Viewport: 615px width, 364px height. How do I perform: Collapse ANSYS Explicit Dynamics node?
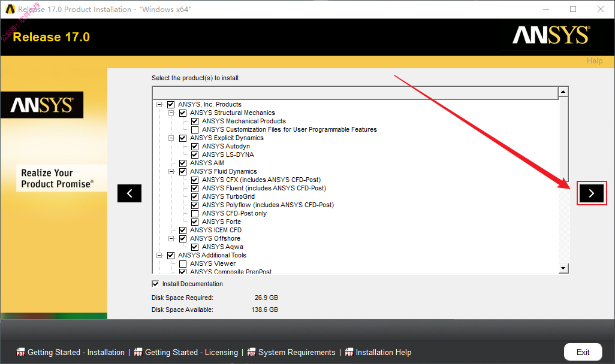(171, 138)
